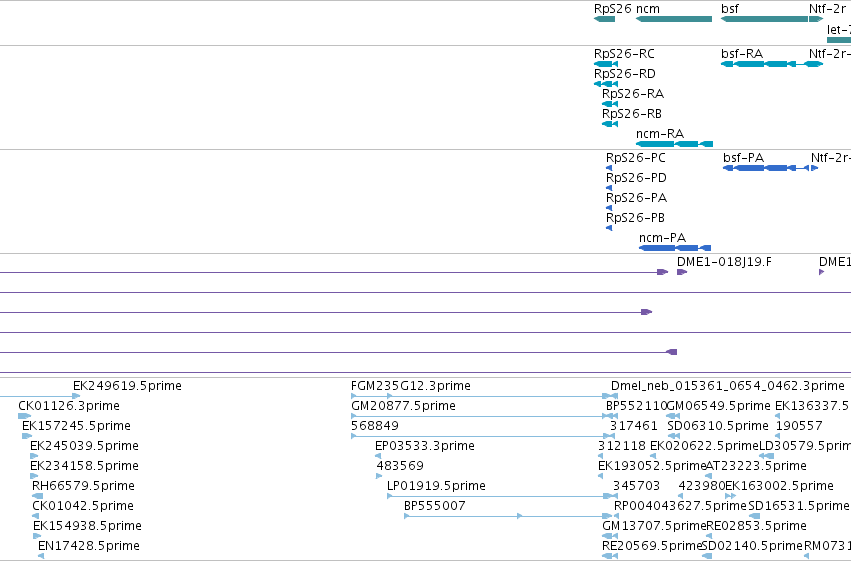Click the bsf-RA transcript label

[x=742, y=54]
